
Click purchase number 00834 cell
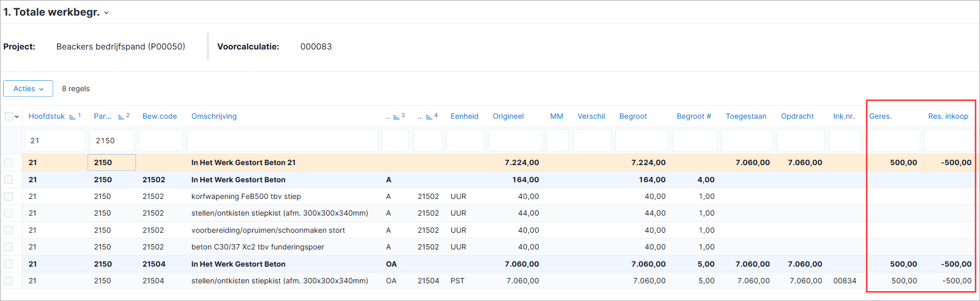(x=845, y=281)
